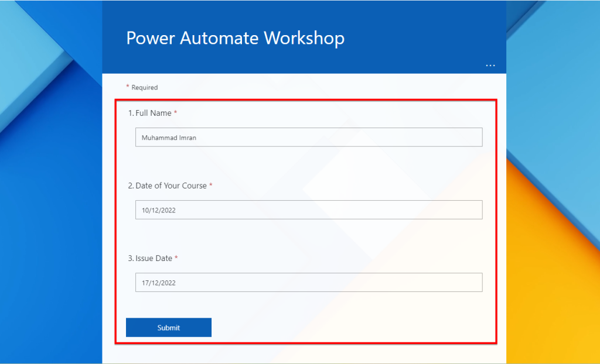Click the Issue Date entry box

(309, 282)
